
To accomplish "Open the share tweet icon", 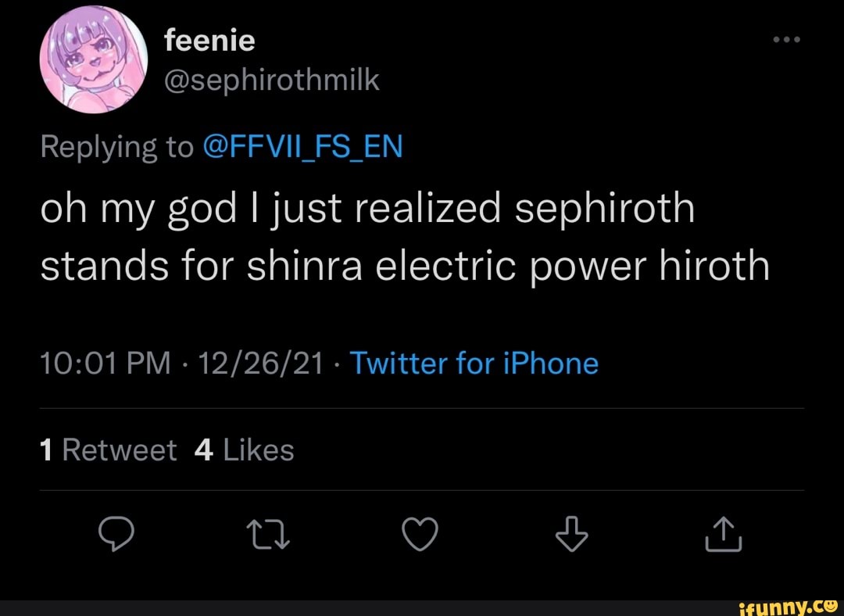I will pyautogui.click(x=723, y=535).
